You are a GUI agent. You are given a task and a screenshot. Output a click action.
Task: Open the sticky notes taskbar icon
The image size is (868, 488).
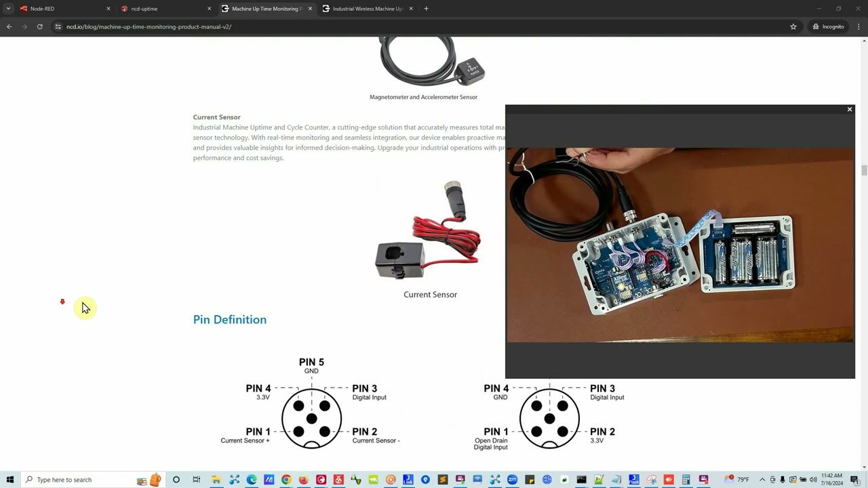(x=530, y=479)
